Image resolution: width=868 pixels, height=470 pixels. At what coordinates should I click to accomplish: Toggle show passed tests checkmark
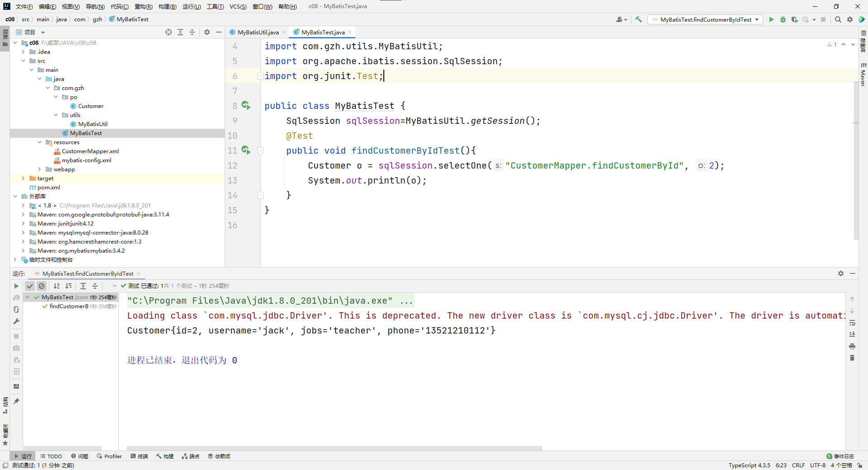point(30,286)
